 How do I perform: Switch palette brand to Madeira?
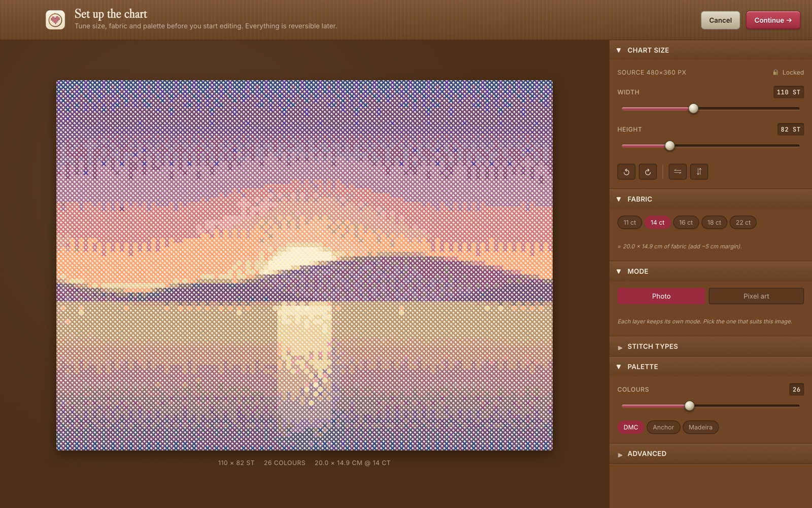(x=700, y=427)
